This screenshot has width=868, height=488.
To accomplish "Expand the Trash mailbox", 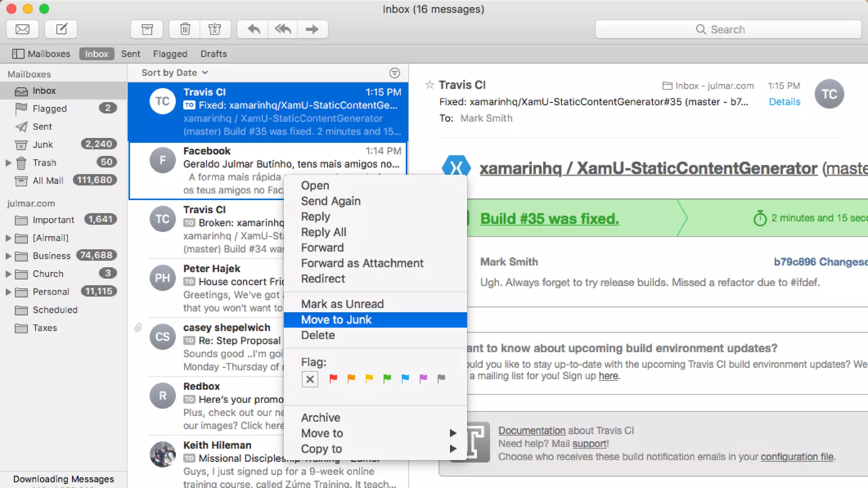I will click(x=8, y=163).
